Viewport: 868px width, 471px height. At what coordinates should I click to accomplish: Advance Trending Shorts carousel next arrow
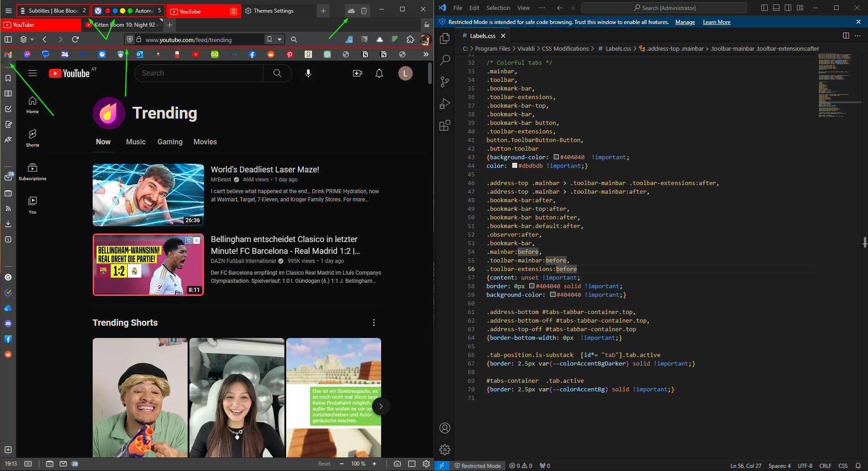[381, 406]
